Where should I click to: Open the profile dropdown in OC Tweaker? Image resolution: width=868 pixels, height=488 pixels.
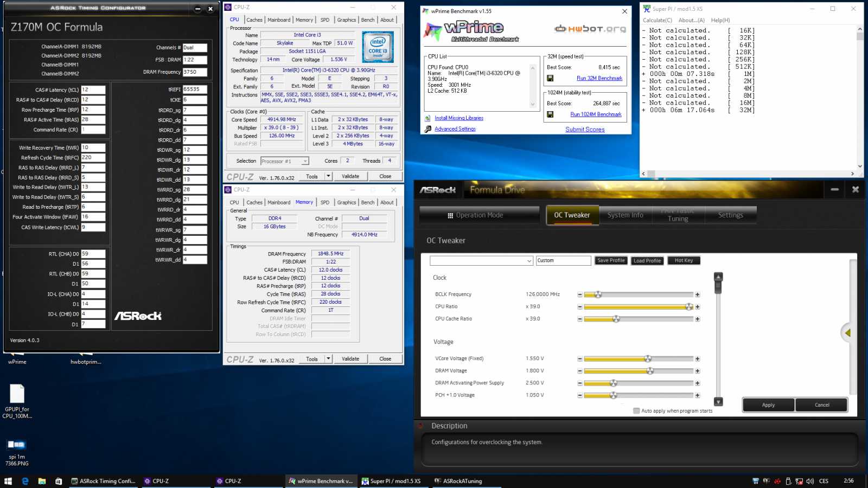[x=482, y=261]
